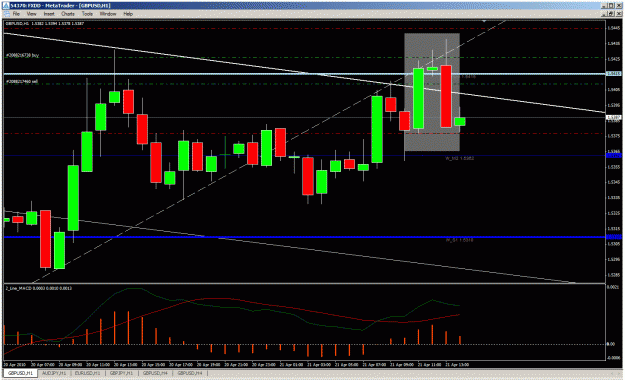Click the 1.5425 price scale label
Viewport: 625px width, 380px height.
(614, 59)
